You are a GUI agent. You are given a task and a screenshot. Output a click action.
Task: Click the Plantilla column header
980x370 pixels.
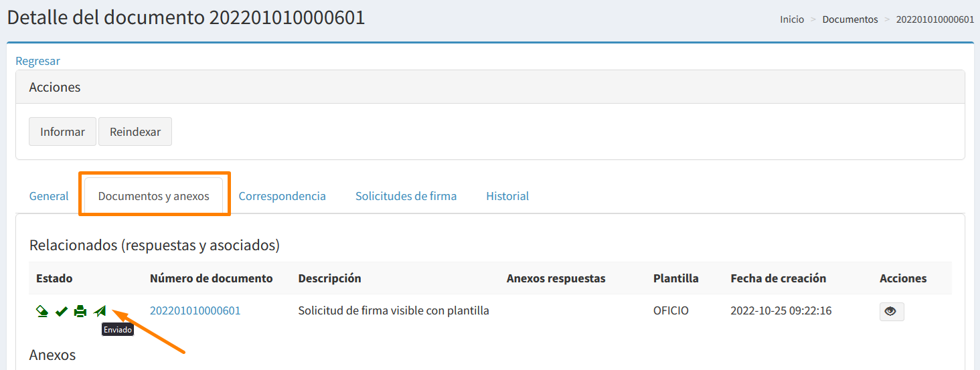click(676, 278)
